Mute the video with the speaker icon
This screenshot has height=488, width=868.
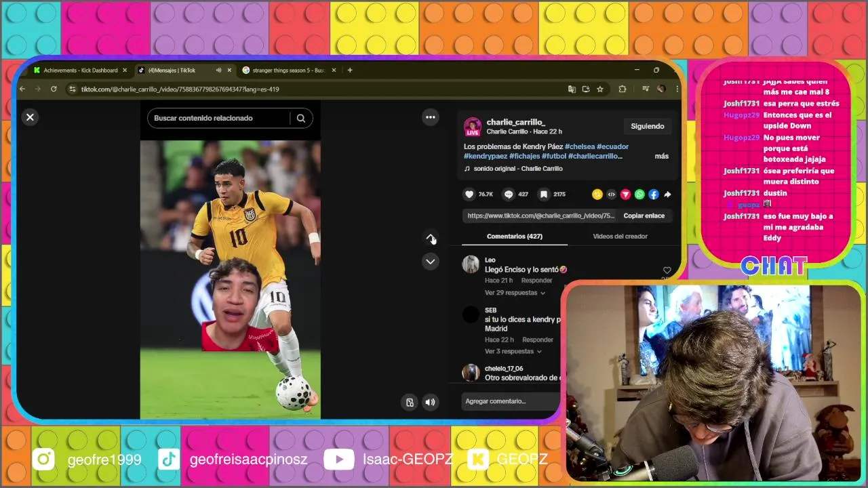tap(430, 402)
